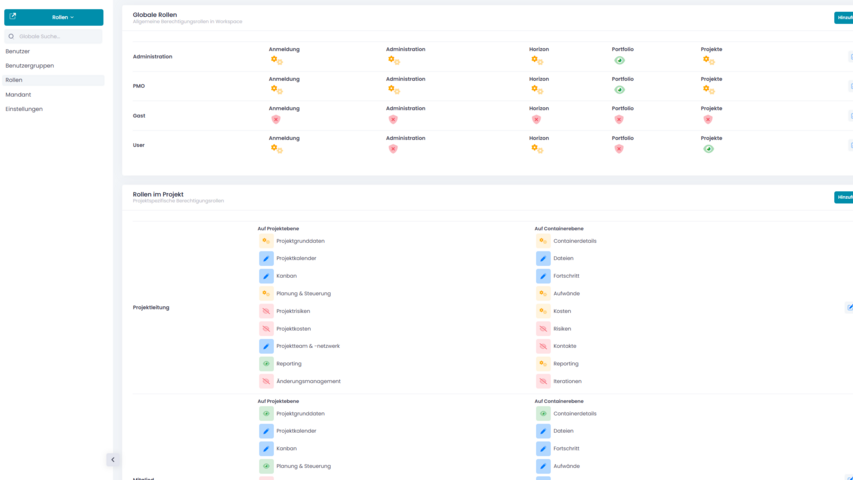
Task: Click Iterationen hidden-eye icon under Projektleitung
Action: pyautogui.click(x=543, y=381)
